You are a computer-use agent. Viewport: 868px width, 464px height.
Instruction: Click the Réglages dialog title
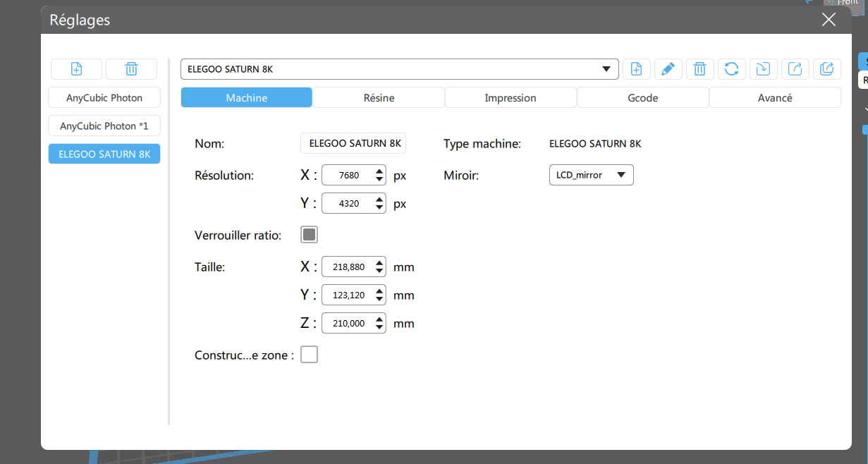tap(80, 20)
